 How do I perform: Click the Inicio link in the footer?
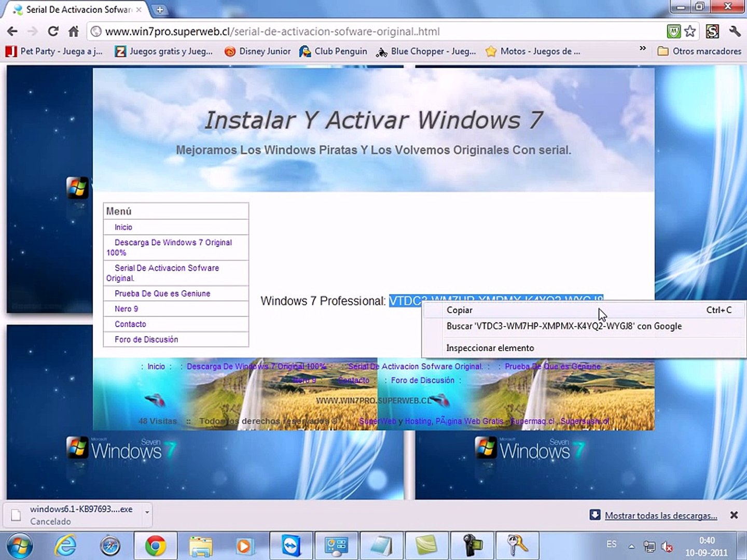click(156, 367)
